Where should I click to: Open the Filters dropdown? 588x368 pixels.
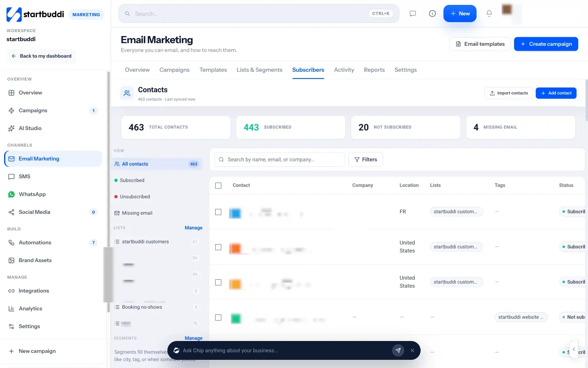click(x=365, y=159)
